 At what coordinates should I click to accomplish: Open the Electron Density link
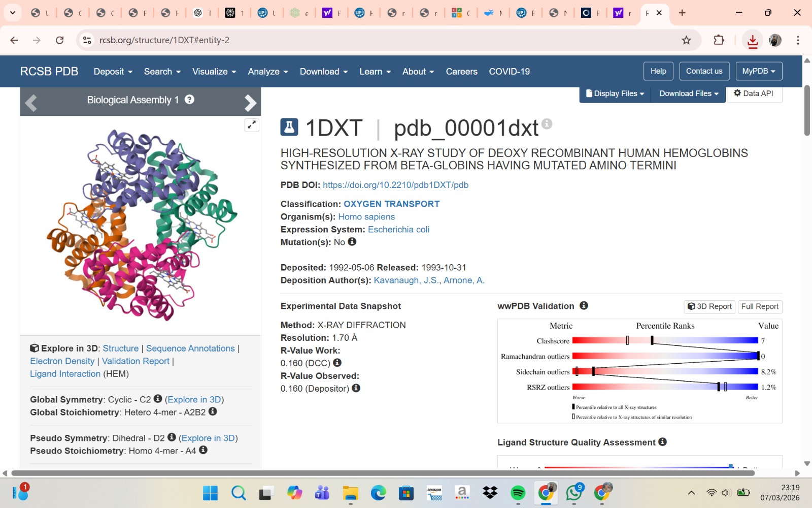62,361
